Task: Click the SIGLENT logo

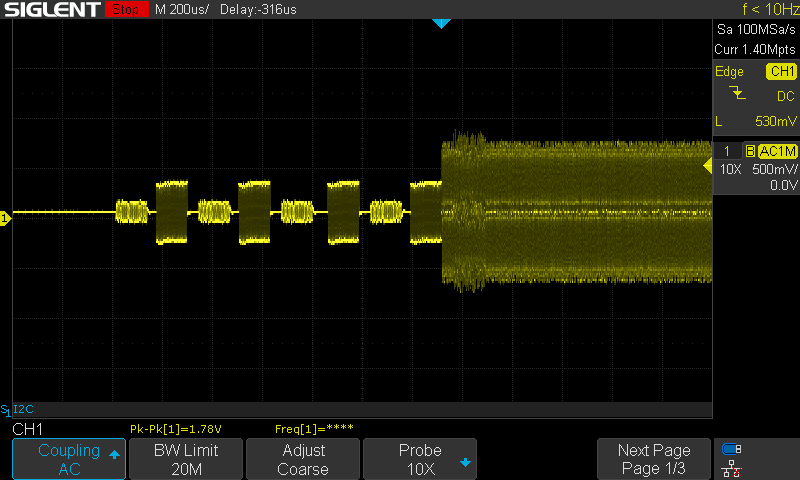Action: [x=53, y=9]
